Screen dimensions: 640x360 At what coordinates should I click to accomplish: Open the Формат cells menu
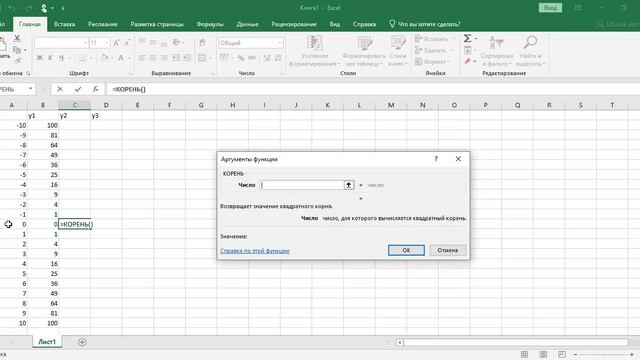[x=431, y=62]
